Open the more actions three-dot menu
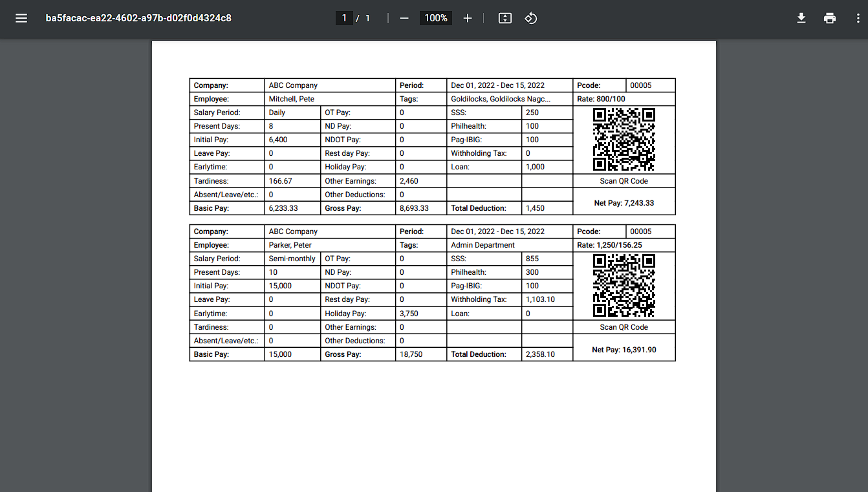The height and width of the screenshot is (492, 868). 858,18
